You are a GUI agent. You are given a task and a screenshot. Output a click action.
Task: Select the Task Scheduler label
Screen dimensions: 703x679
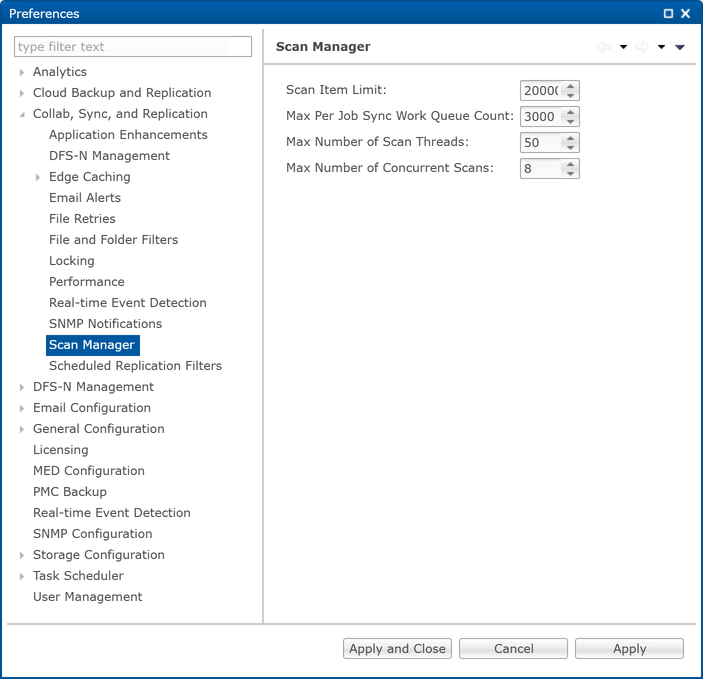pos(78,576)
